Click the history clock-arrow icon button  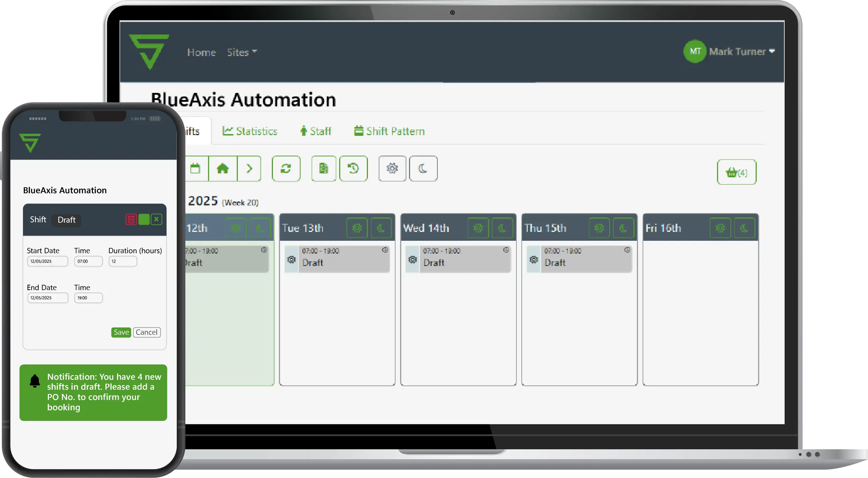353,168
